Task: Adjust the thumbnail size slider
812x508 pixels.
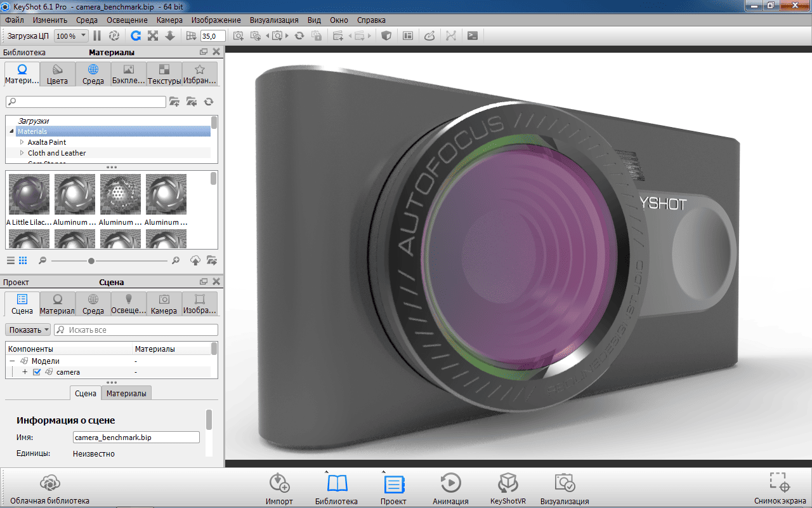Action: point(91,260)
